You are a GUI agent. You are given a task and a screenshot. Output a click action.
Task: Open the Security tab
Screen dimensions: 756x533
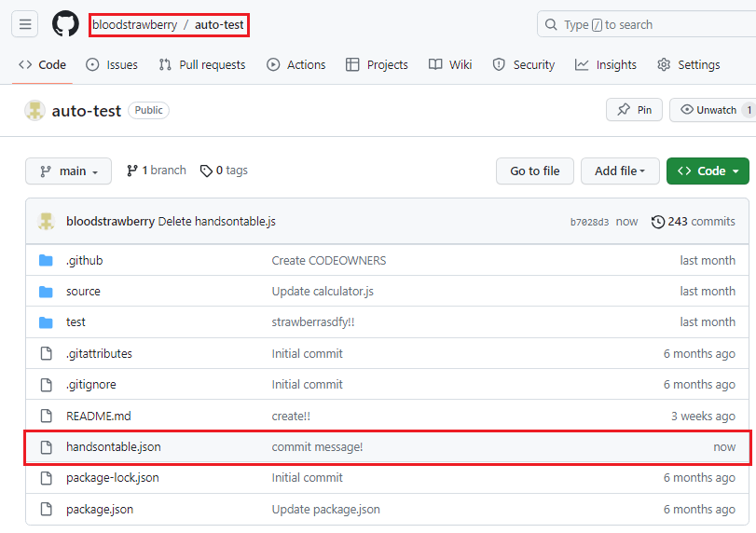[x=524, y=64]
